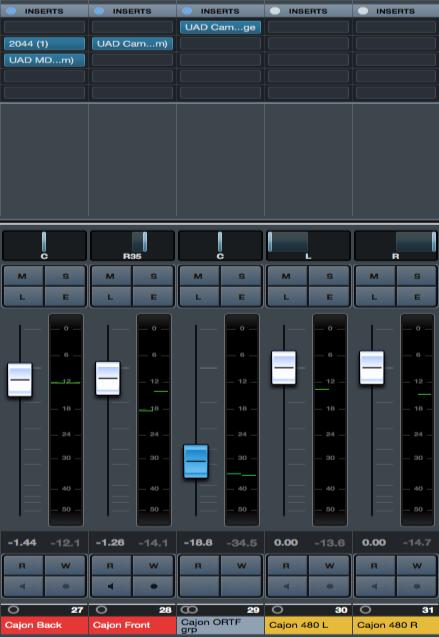Edit Cajon ORTF grp channel settings

[x=241, y=297]
